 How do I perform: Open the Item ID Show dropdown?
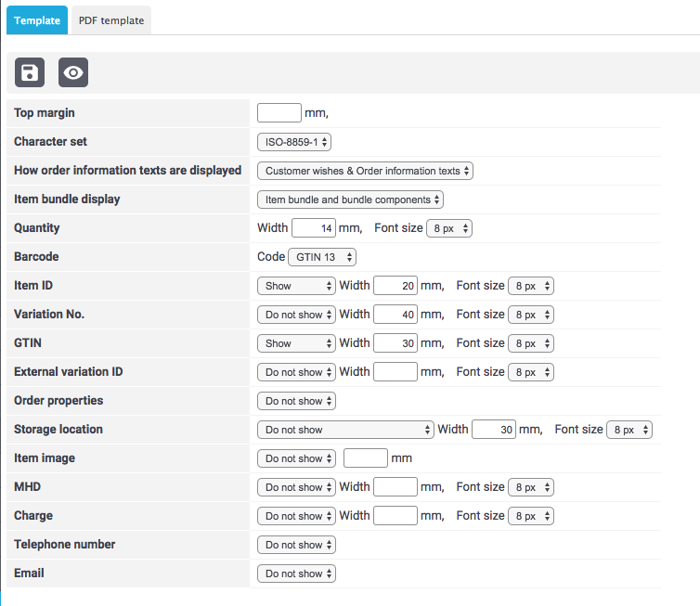click(296, 286)
